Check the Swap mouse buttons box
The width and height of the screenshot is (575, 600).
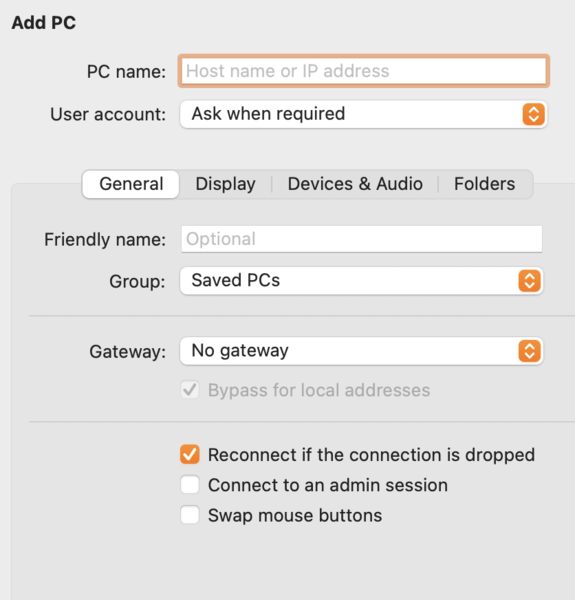coord(190,515)
